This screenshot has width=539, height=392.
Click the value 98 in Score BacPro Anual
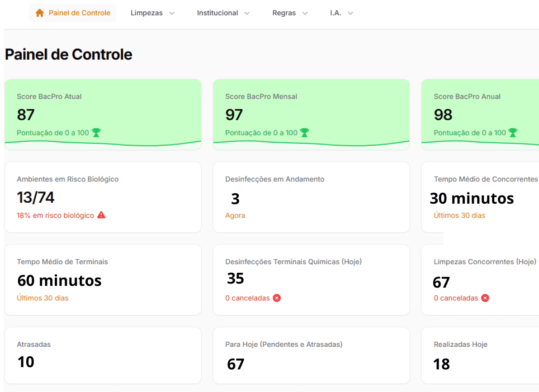pyautogui.click(x=443, y=115)
